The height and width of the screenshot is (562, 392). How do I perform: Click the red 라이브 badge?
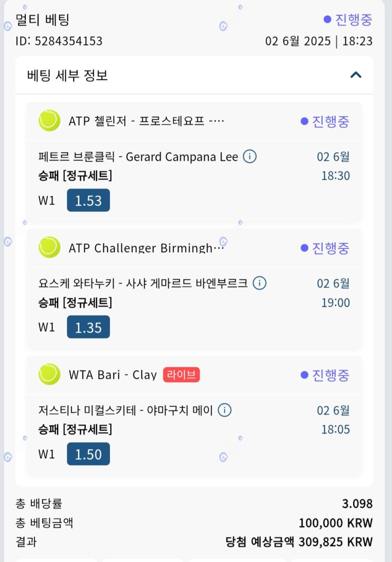coord(181,375)
